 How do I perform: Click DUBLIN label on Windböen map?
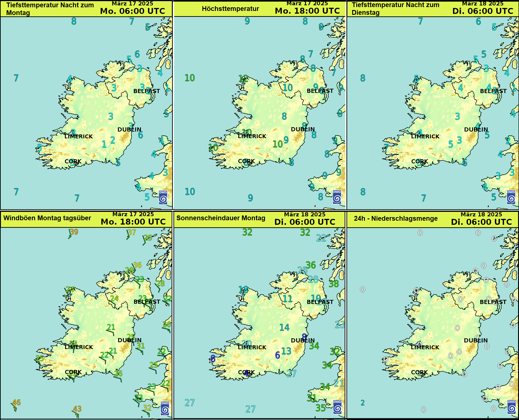point(130,340)
